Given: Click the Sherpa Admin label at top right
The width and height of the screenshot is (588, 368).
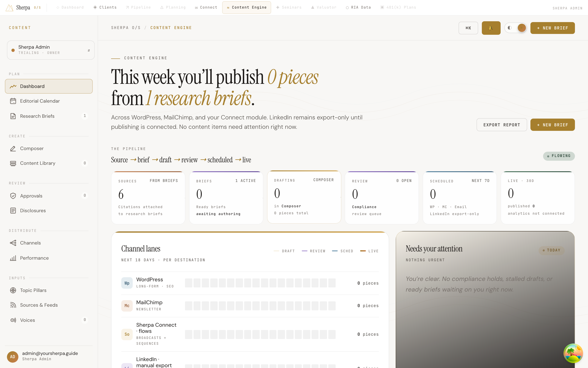Looking at the screenshot, I should tap(568, 8).
